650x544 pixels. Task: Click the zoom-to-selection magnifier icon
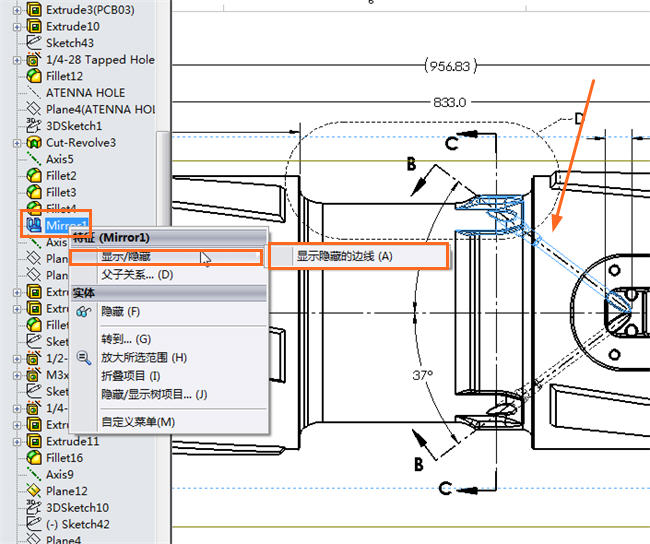tap(83, 357)
